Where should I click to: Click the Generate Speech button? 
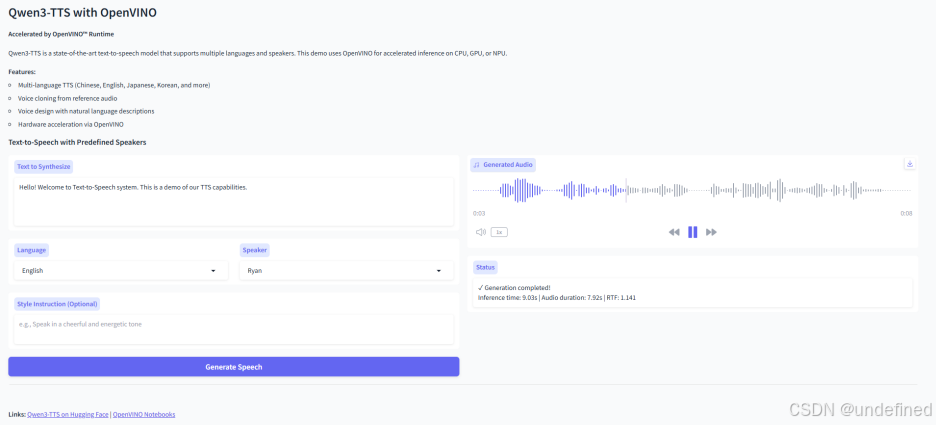pyautogui.click(x=233, y=367)
